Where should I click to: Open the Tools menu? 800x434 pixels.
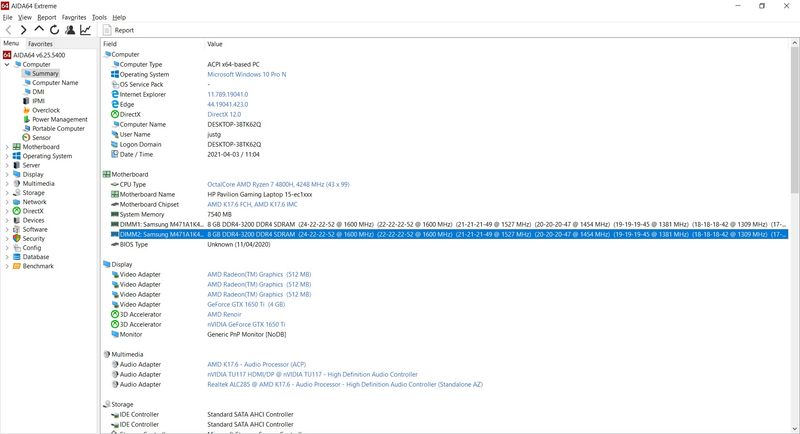(99, 17)
